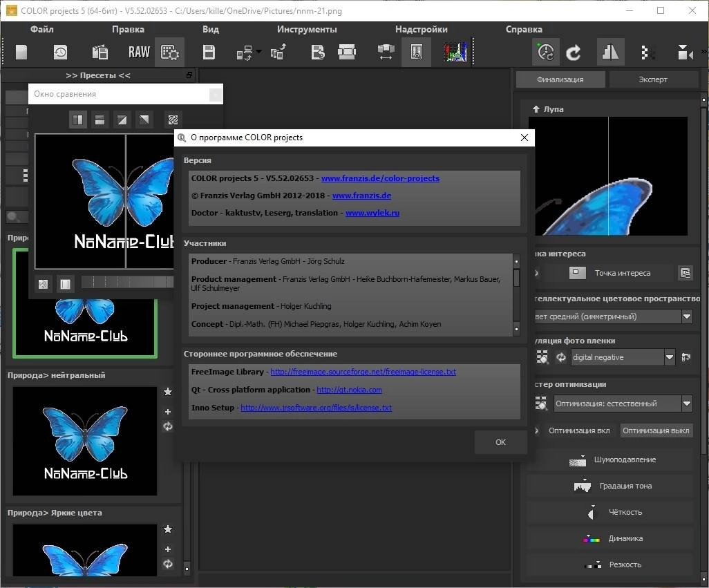
Task: Toggle favorite star for Яркие цвета preset
Action: click(168, 529)
